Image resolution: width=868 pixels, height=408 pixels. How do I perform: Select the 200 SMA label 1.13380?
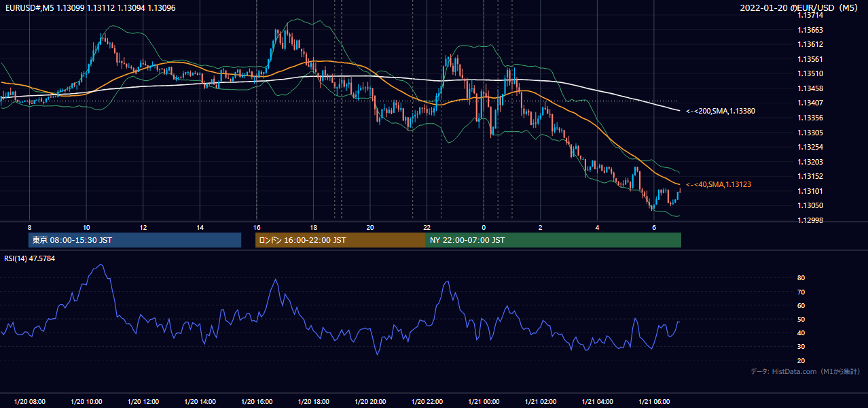pyautogui.click(x=721, y=111)
